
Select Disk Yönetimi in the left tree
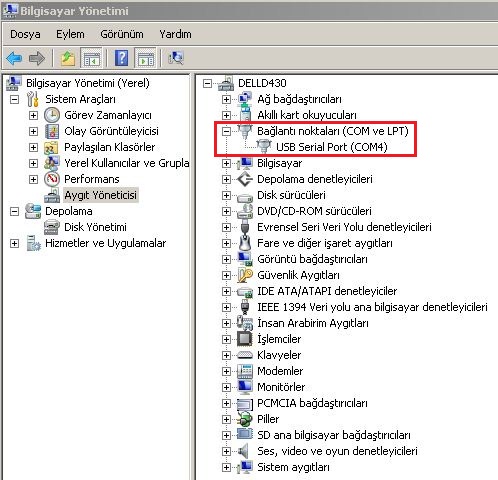coord(95,227)
